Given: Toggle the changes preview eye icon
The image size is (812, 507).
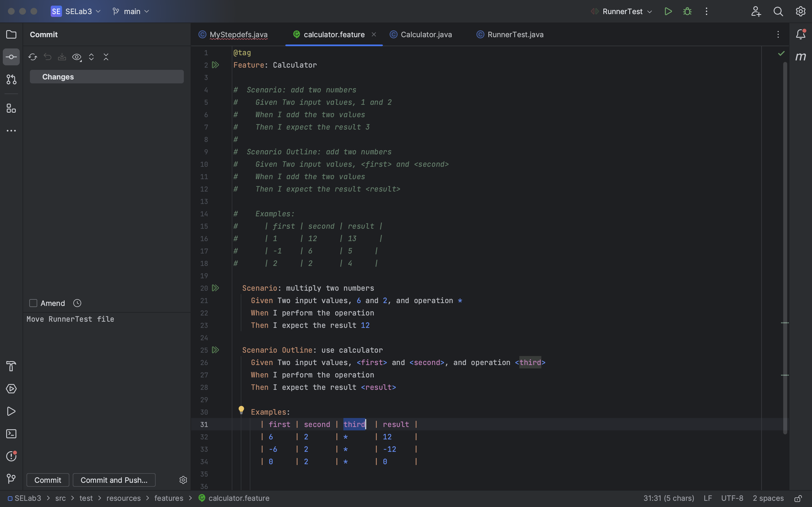Looking at the screenshot, I should pyautogui.click(x=77, y=57).
